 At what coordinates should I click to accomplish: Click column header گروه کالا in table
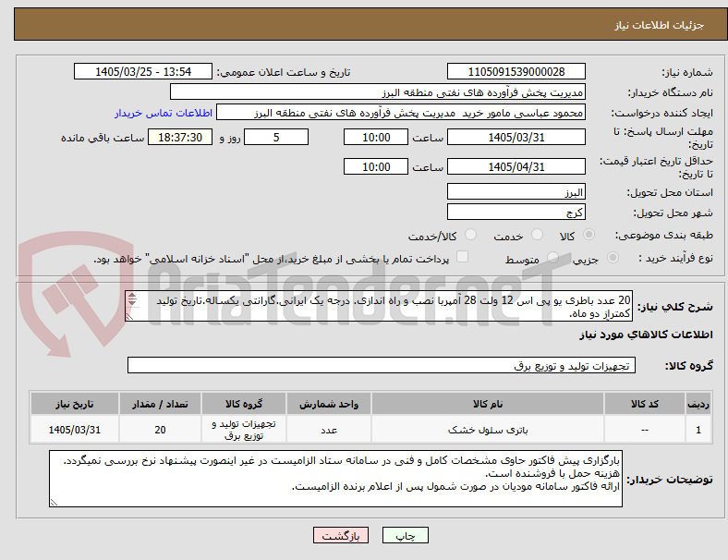coord(244,404)
